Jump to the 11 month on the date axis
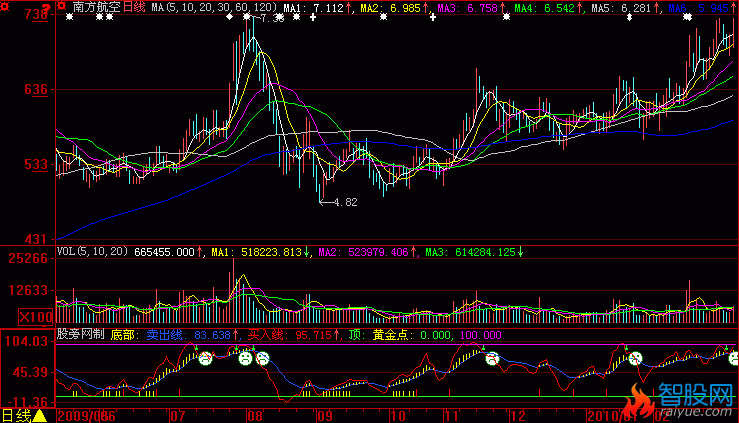The height and width of the screenshot is (423, 739). (x=452, y=416)
